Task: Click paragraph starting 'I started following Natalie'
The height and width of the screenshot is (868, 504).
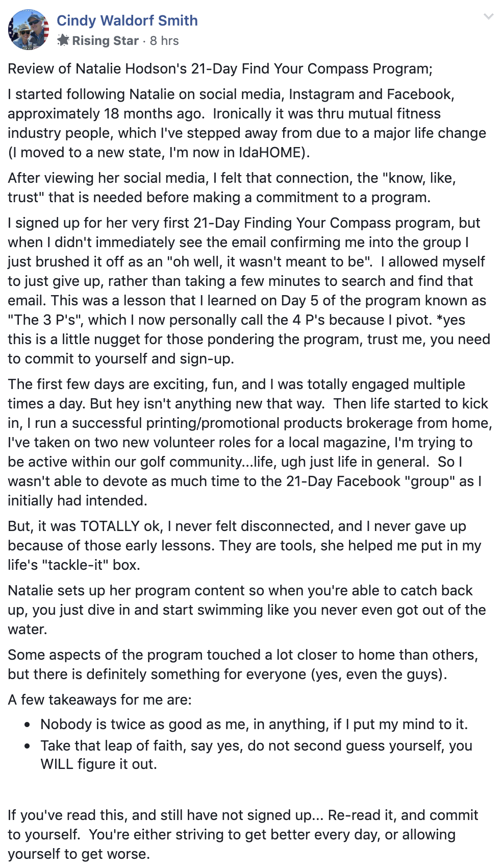Action: (x=247, y=123)
